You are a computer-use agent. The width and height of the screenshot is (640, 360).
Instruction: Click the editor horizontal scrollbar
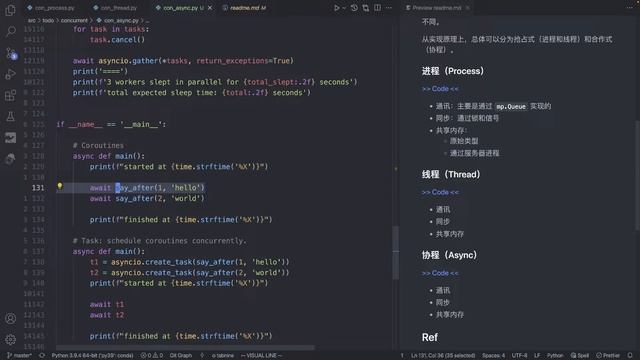coord(185,348)
